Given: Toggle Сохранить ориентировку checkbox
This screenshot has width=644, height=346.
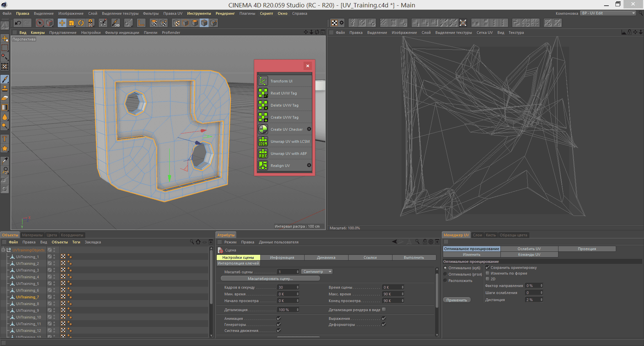Looking at the screenshot, I should pos(487,268).
